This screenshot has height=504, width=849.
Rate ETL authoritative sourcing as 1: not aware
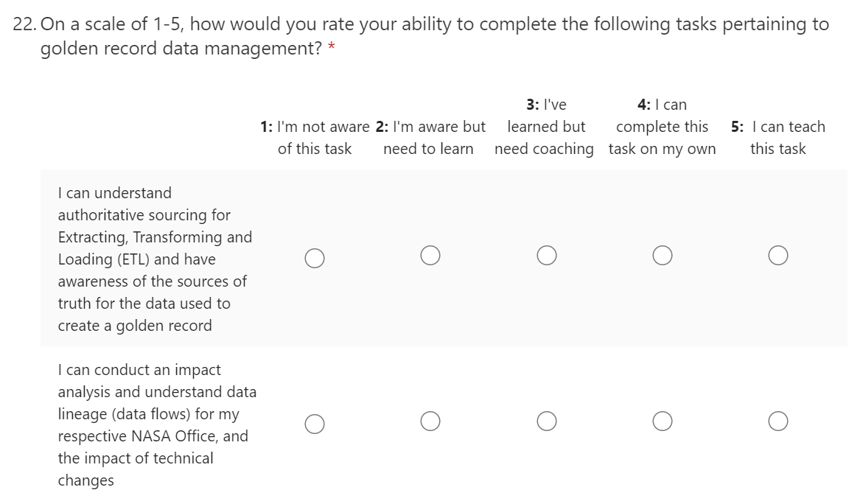(315, 257)
